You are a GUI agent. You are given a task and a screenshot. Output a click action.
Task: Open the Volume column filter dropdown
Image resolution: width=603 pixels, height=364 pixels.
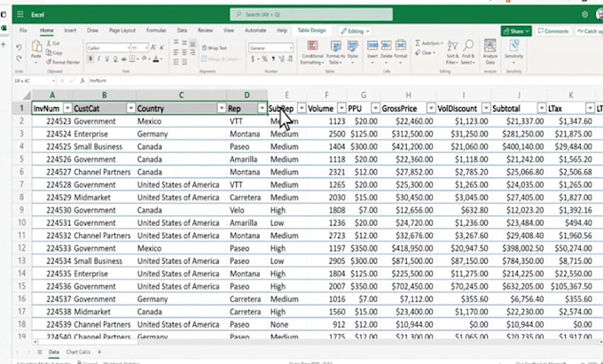[341, 108]
